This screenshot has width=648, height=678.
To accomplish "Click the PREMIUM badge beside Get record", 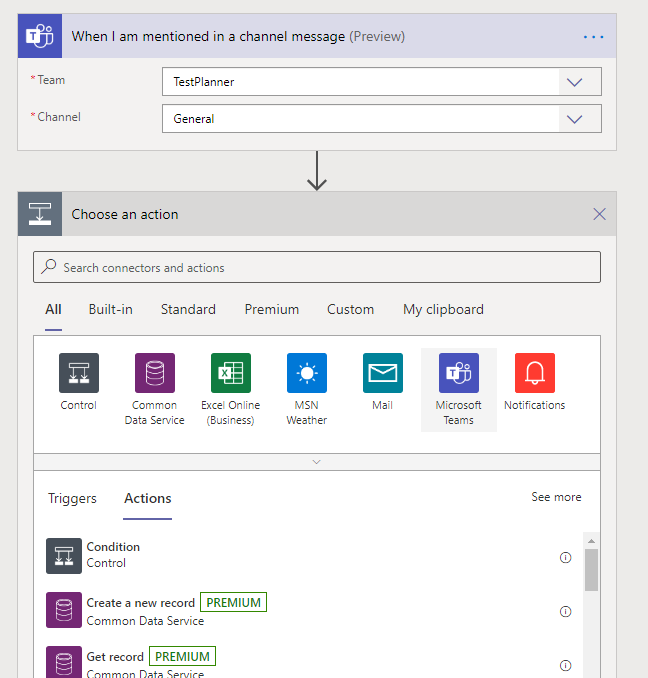I will (182, 656).
